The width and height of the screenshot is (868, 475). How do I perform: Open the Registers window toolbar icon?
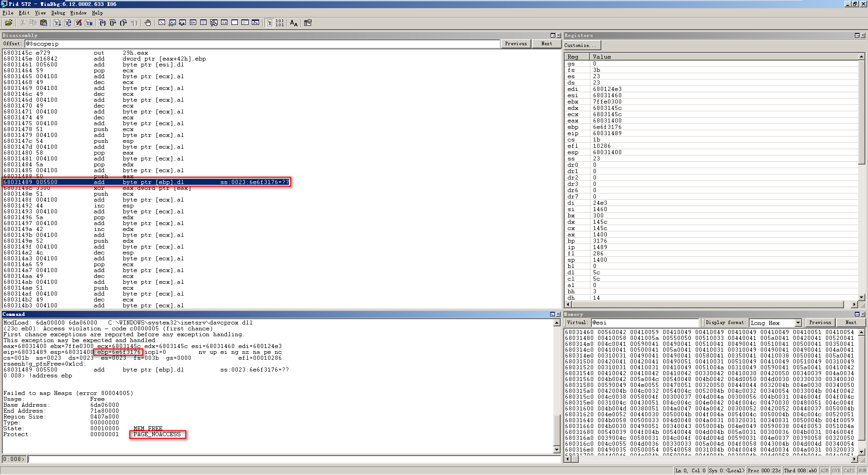193,23
